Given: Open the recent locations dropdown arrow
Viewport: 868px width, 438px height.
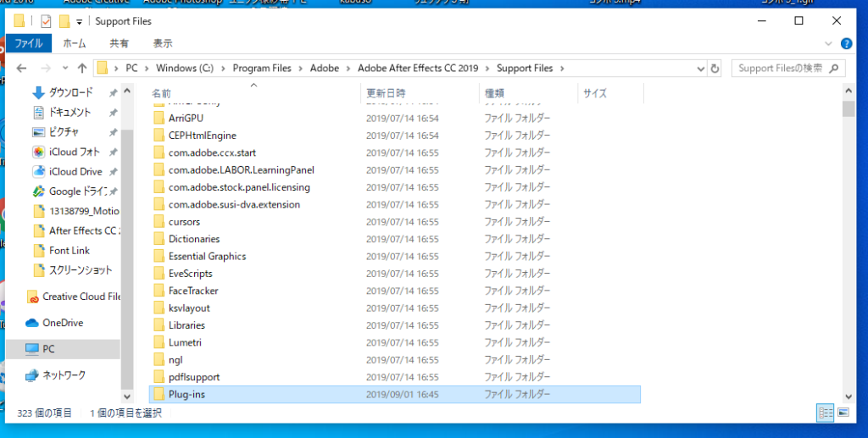Looking at the screenshot, I should coord(64,68).
